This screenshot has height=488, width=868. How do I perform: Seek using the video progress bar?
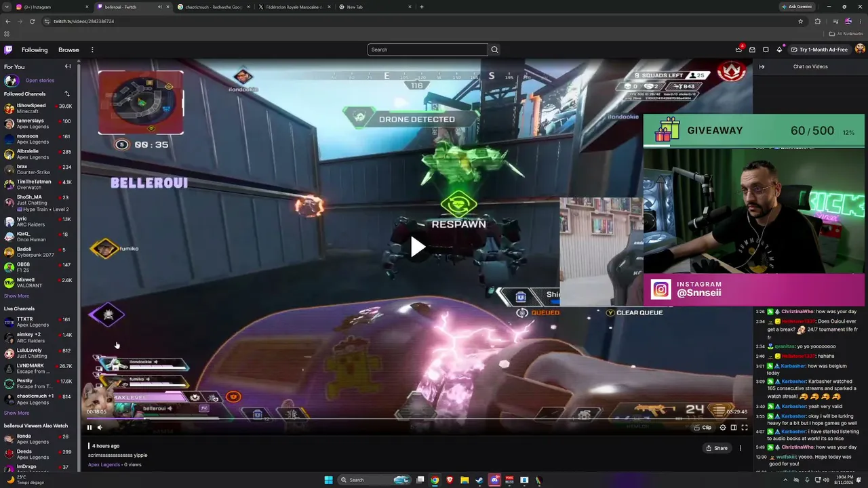pos(416,418)
